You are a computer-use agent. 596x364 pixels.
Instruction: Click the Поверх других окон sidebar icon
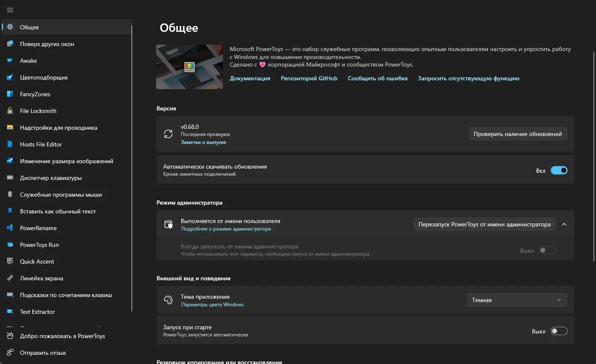[x=10, y=44]
